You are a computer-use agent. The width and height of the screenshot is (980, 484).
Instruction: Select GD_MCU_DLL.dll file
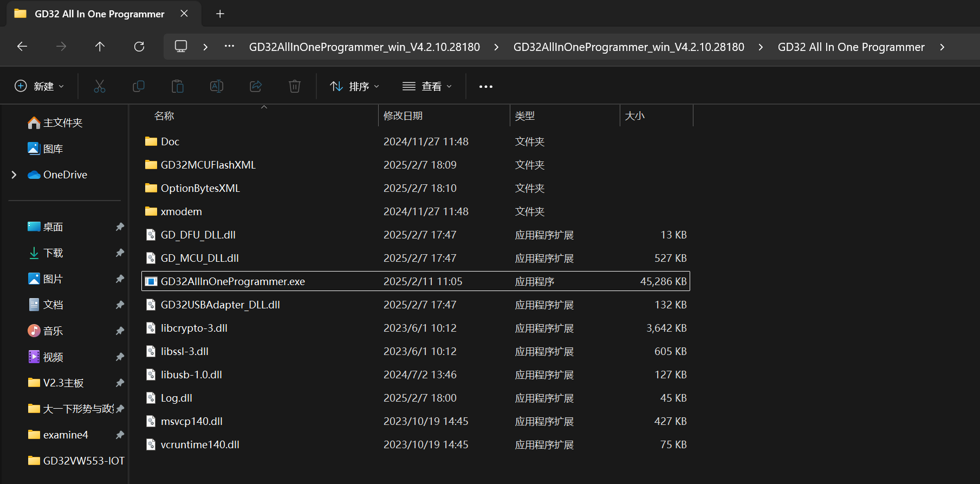pos(416,258)
